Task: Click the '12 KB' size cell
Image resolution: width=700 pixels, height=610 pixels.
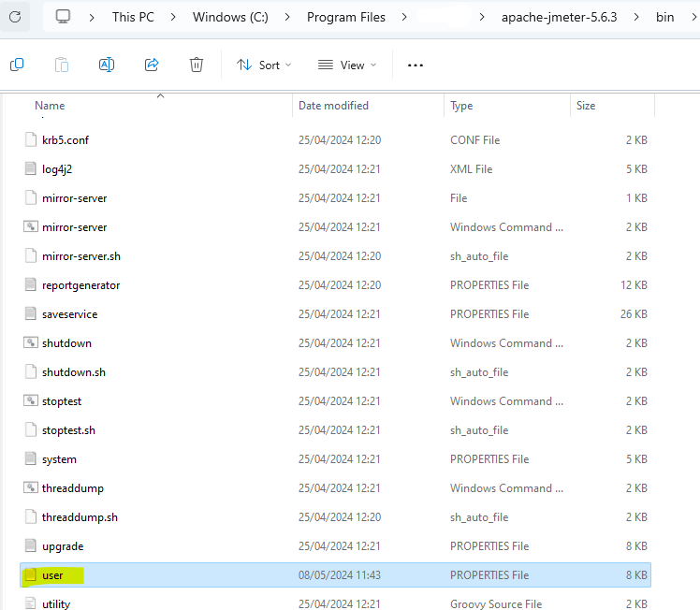Action: coord(634,285)
